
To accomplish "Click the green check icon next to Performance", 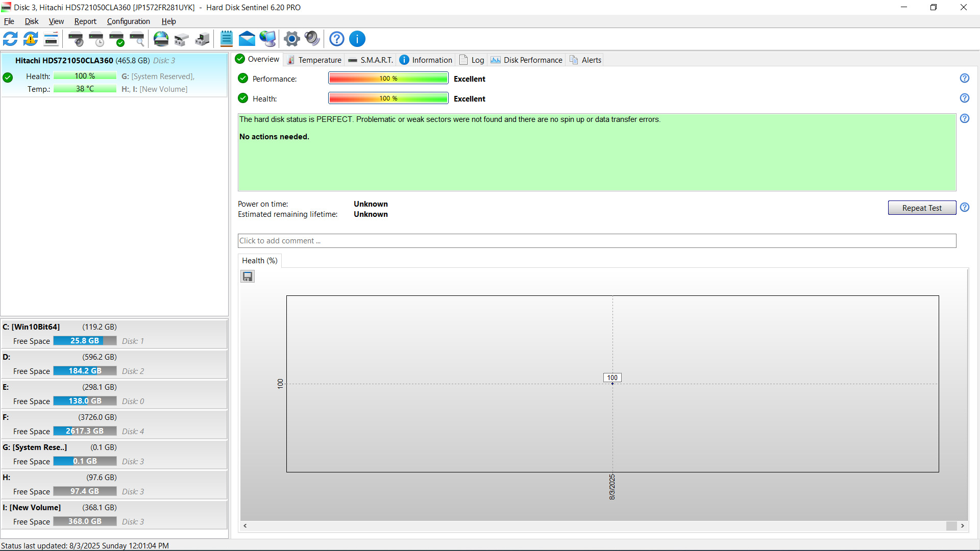I will [243, 78].
